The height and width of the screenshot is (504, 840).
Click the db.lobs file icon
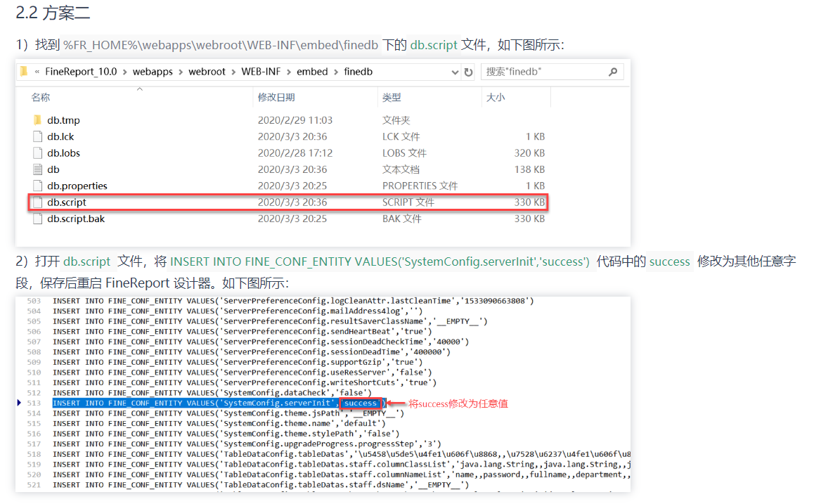point(37,153)
